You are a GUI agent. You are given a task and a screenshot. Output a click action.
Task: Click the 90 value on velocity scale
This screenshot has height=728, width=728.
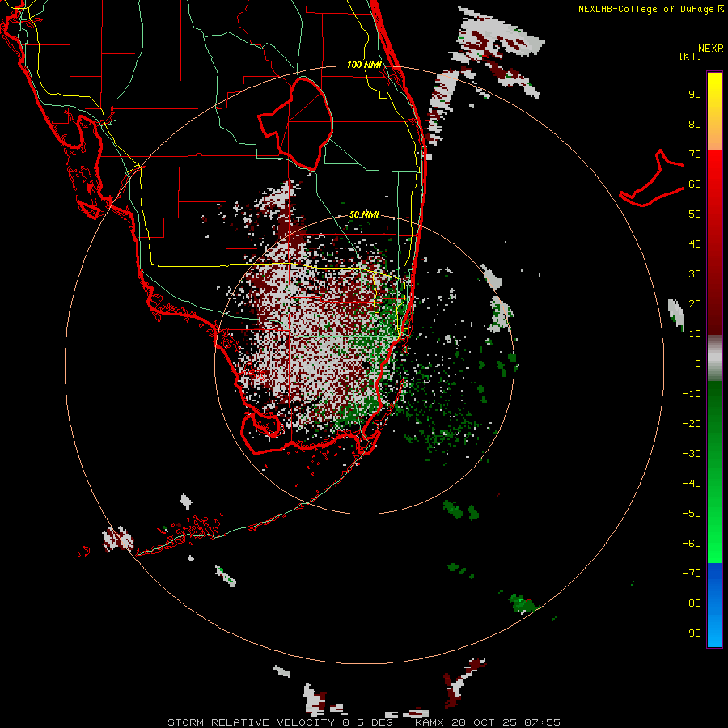(695, 95)
